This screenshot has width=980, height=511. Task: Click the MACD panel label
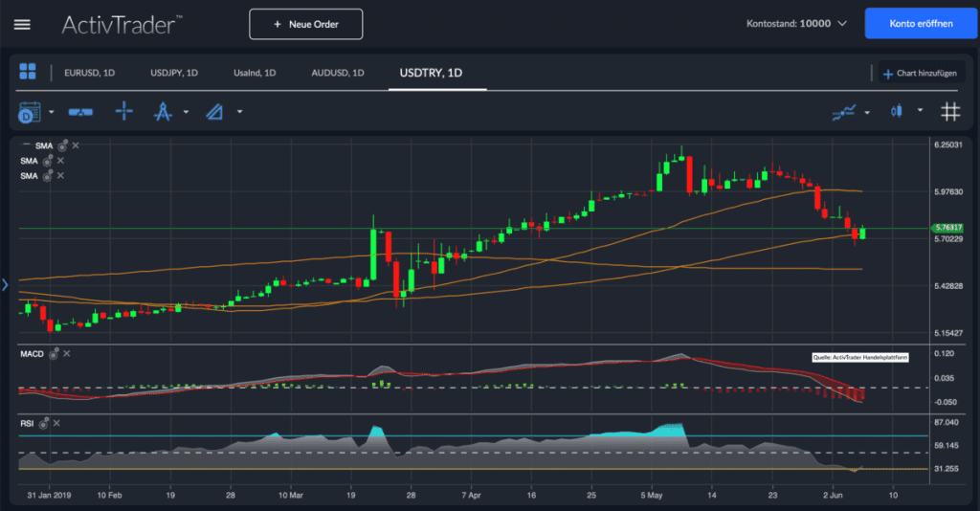[32, 353]
